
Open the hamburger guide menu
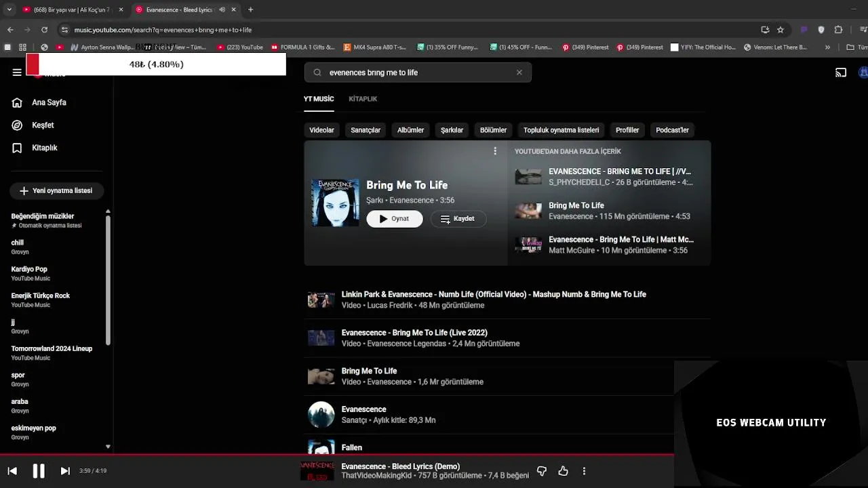[17, 73]
